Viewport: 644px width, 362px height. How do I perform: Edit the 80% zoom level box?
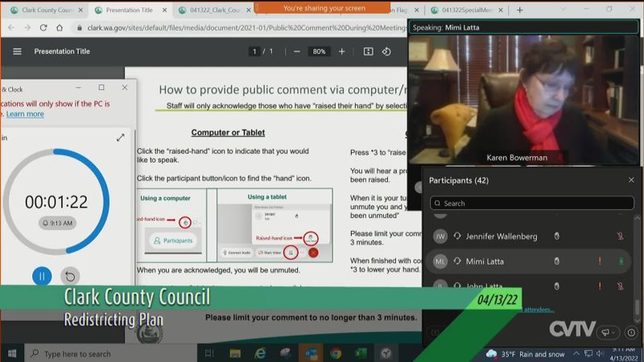(x=319, y=51)
